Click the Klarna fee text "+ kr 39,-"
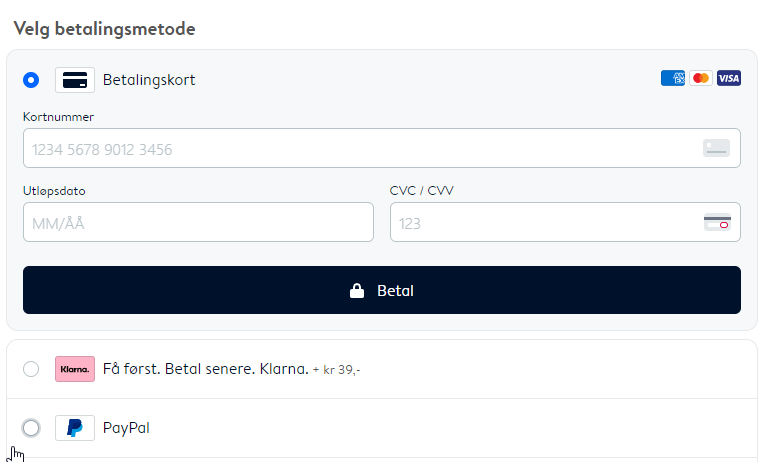 pyautogui.click(x=337, y=370)
